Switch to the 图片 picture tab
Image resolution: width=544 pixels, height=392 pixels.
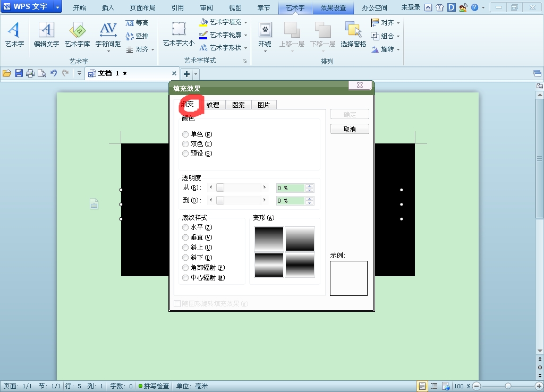[x=263, y=105]
